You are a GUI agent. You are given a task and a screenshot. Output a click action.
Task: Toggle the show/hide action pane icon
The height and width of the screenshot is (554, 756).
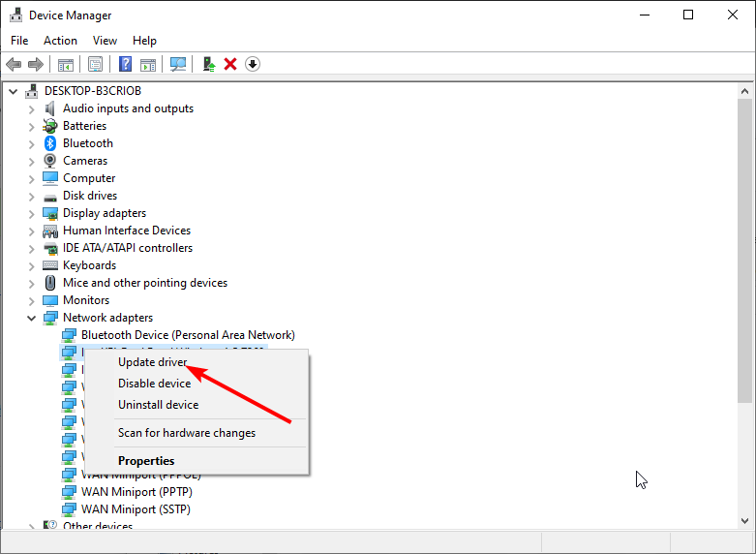click(x=148, y=64)
